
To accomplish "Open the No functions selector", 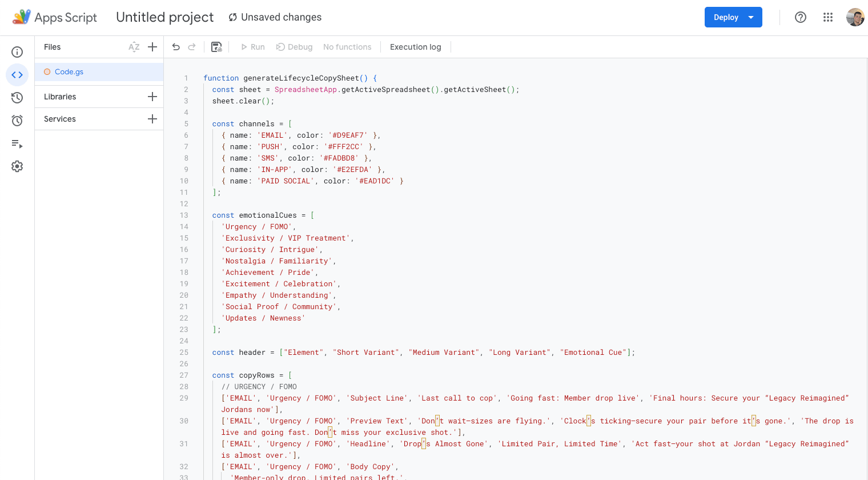I will [x=347, y=47].
